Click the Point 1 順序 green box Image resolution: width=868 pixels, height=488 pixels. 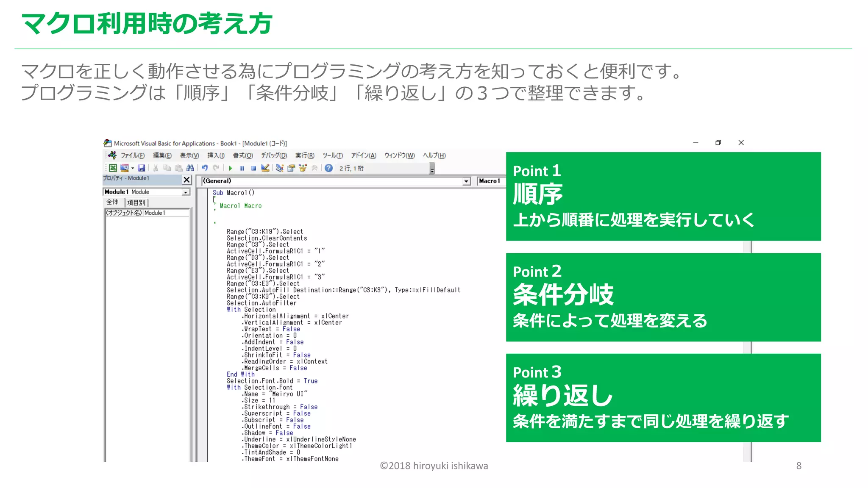coord(663,197)
